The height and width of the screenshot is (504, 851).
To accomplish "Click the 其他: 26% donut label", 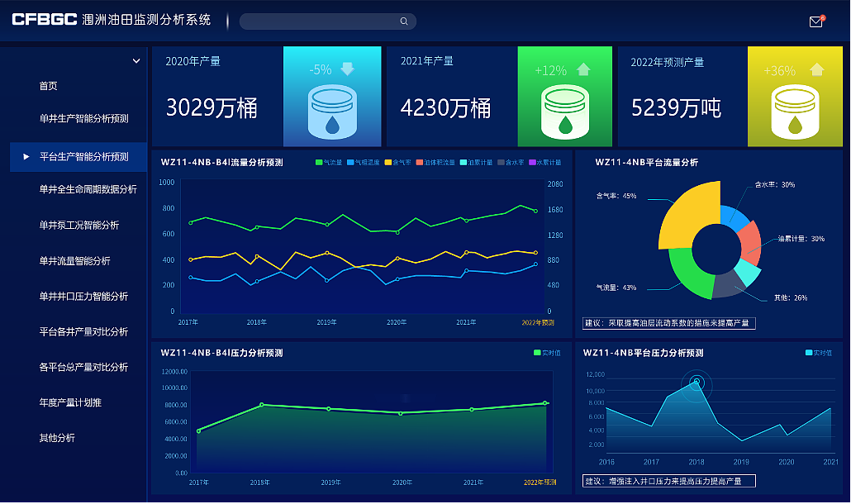I will coord(791,297).
